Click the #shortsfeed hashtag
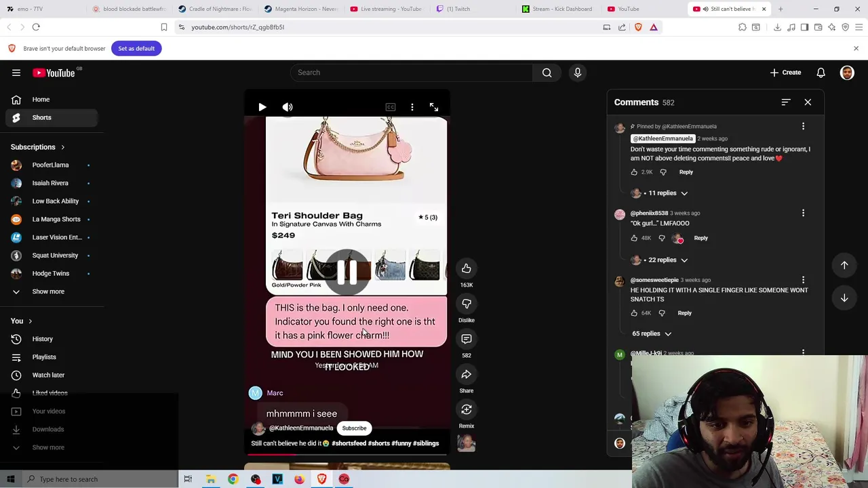Image resolution: width=868 pixels, height=488 pixels. coord(349,443)
